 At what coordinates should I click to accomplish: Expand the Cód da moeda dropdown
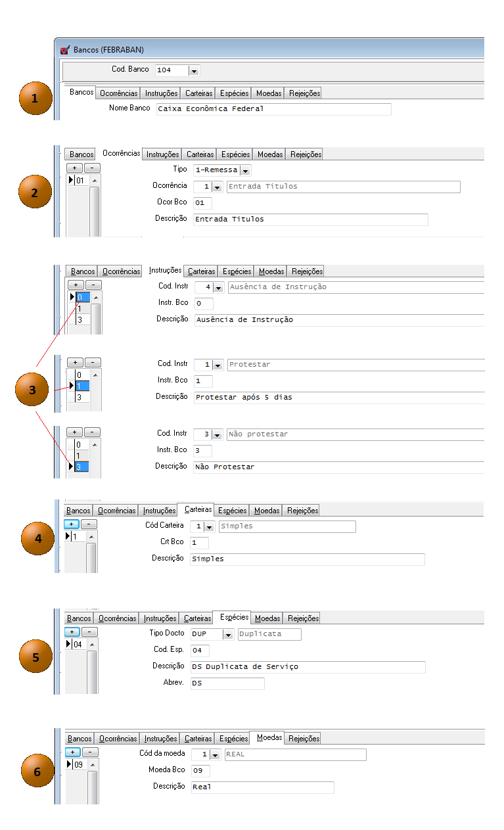216,755
